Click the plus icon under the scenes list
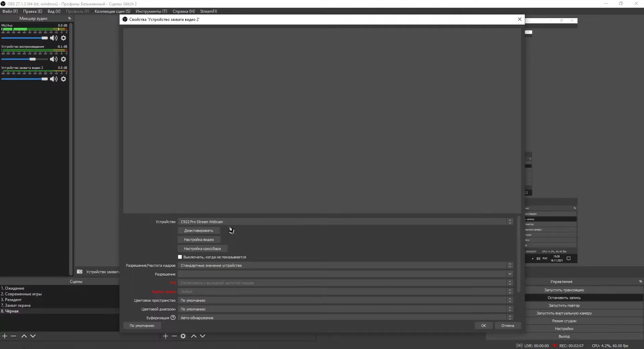 (x=5, y=336)
